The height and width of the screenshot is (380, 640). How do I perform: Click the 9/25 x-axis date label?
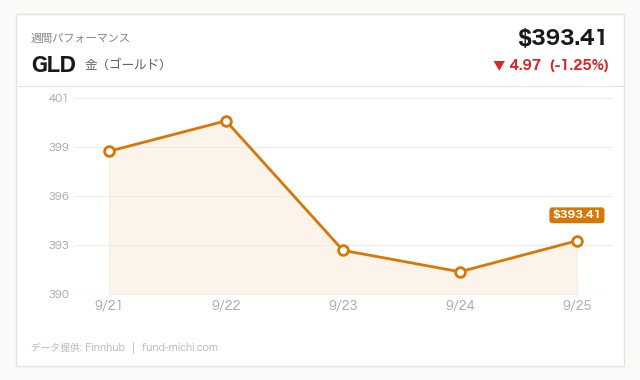point(577,305)
